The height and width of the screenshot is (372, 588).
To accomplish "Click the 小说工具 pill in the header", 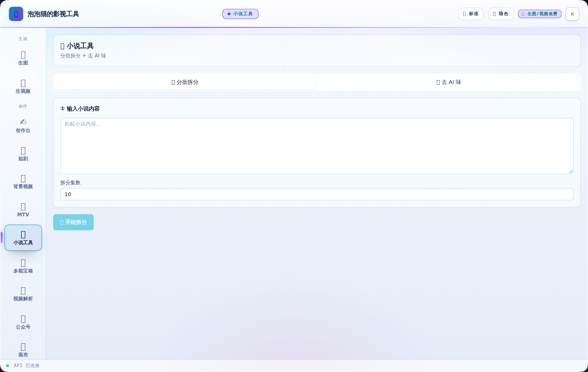I will click(240, 14).
